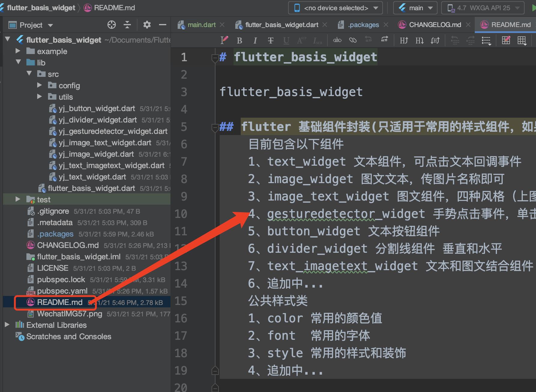Click the underline U toolbar icon

tap(286, 40)
